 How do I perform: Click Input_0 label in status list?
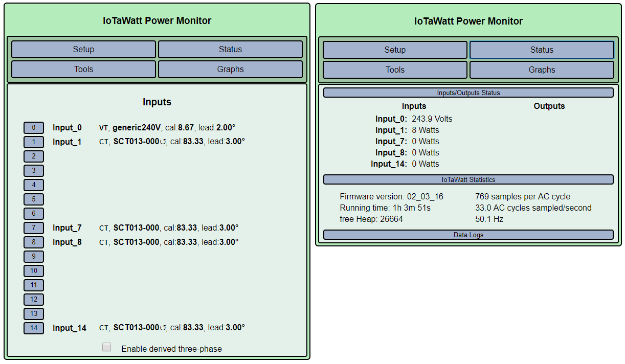[391, 119]
